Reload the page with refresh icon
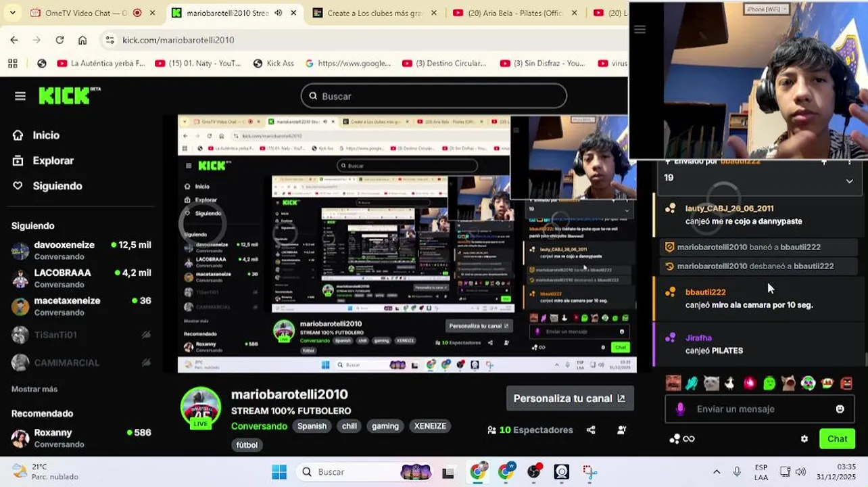Screen dimensions: 868x487 pos(59,40)
